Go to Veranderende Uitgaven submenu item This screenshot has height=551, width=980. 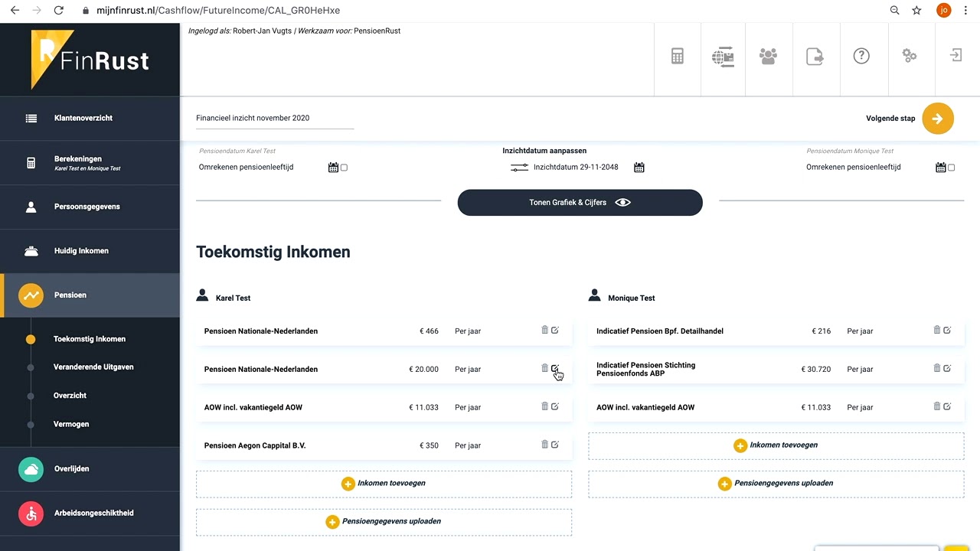pos(93,367)
